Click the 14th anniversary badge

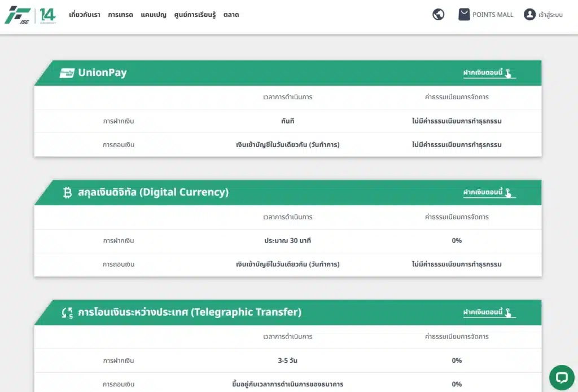(x=47, y=15)
